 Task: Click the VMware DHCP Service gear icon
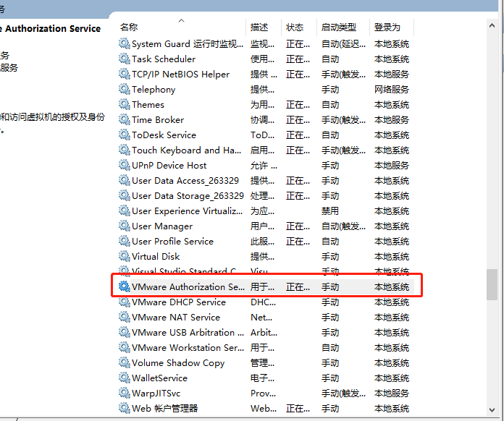coord(124,302)
